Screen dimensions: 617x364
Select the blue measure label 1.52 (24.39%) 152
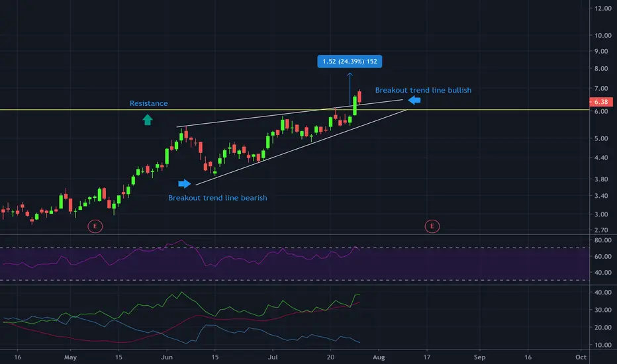coord(350,62)
